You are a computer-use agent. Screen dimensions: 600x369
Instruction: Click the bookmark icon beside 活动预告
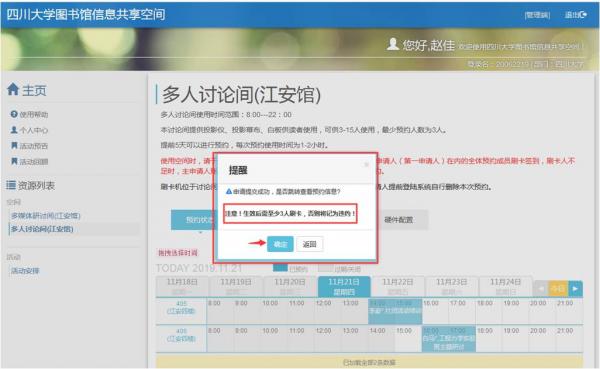click(x=14, y=145)
